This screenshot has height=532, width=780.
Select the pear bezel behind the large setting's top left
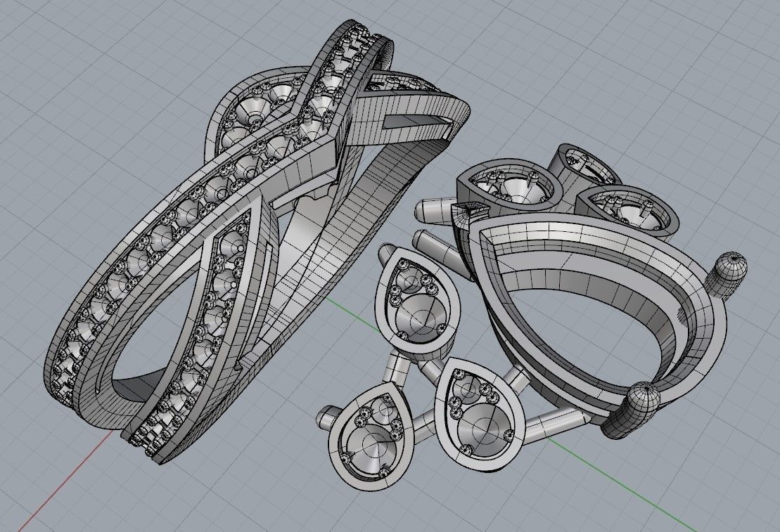pyautogui.click(x=509, y=187)
